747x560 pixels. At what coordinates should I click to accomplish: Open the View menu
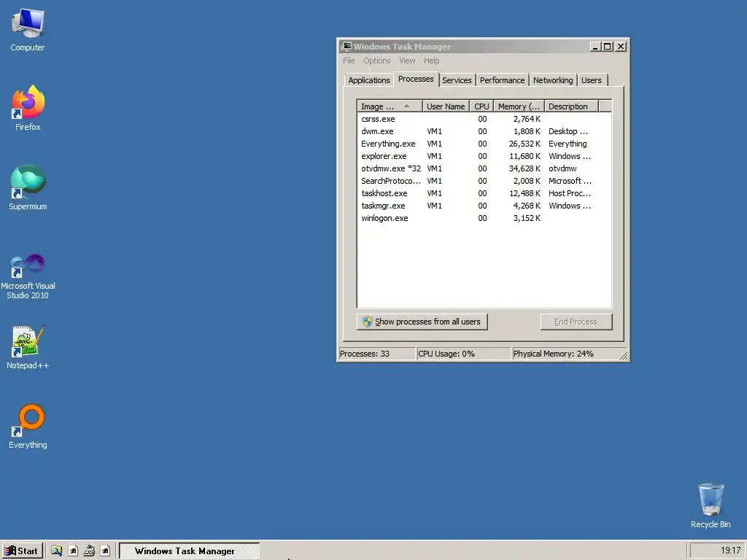tap(407, 61)
